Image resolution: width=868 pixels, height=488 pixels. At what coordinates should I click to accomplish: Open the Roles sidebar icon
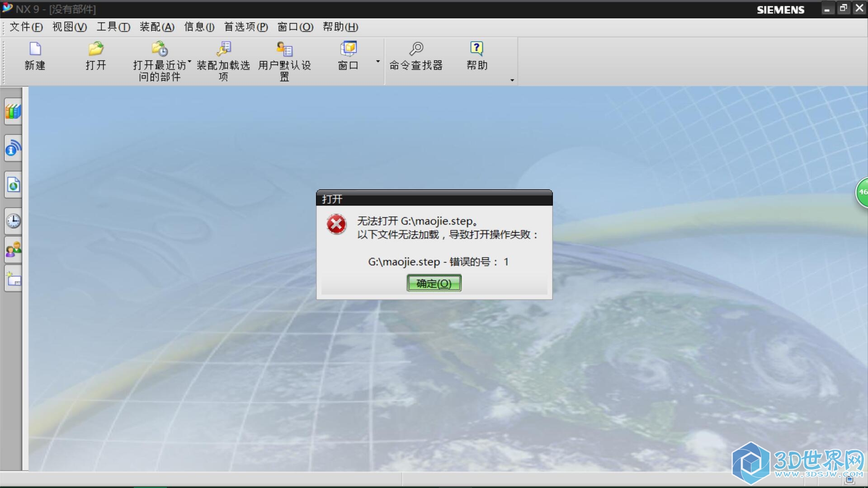point(13,250)
